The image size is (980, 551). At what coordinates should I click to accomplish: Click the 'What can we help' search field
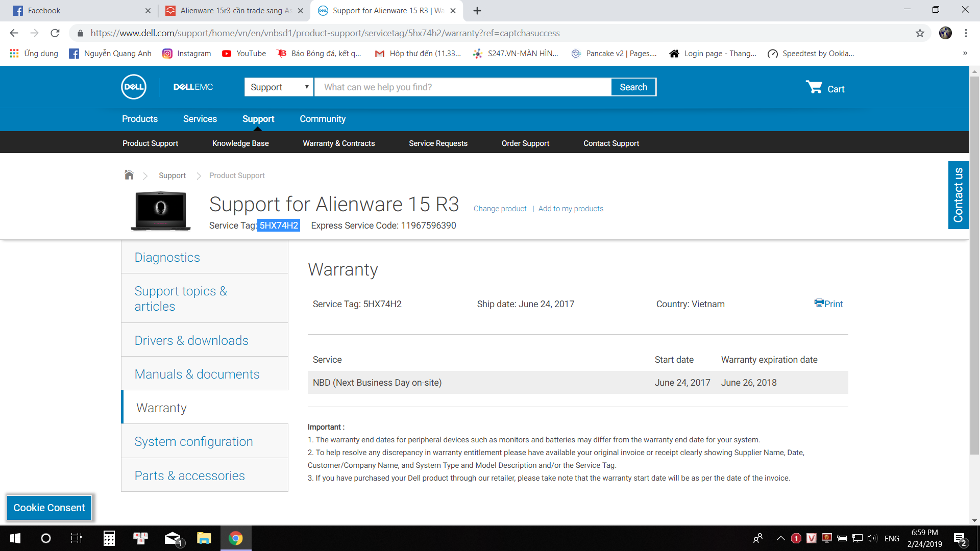[x=462, y=87]
